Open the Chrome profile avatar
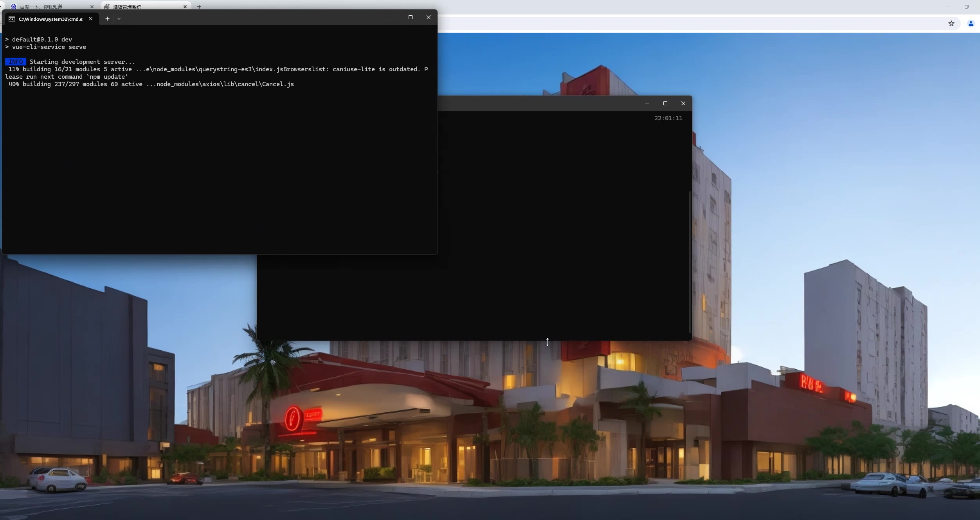The width and height of the screenshot is (980, 520). tap(971, 23)
